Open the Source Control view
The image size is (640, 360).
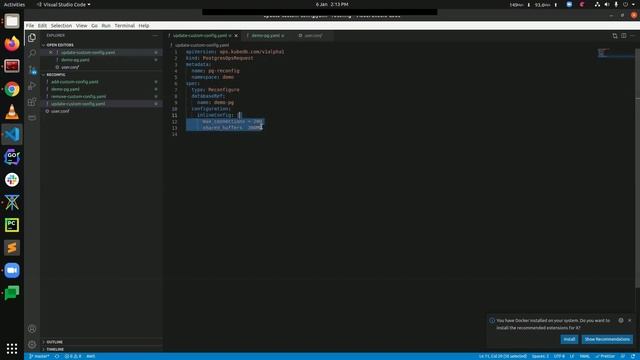coord(32,70)
